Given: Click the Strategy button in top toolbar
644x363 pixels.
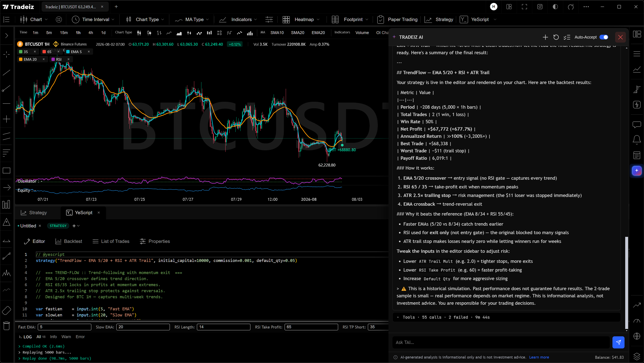Looking at the screenshot, I should 439,19.
